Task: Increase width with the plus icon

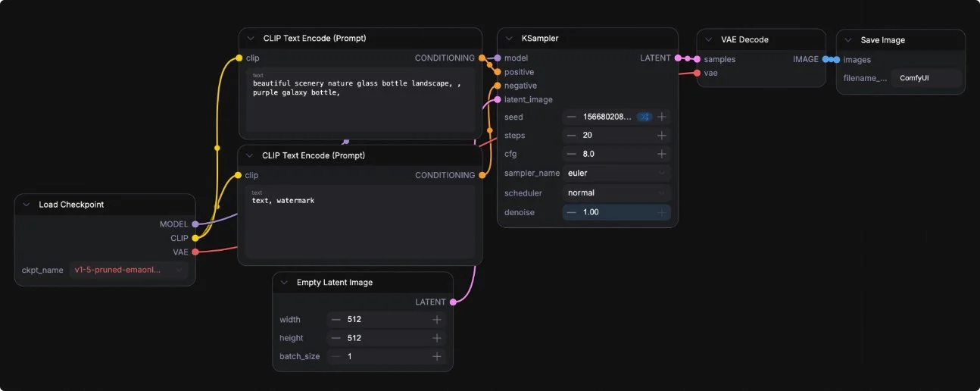Action: (437, 319)
